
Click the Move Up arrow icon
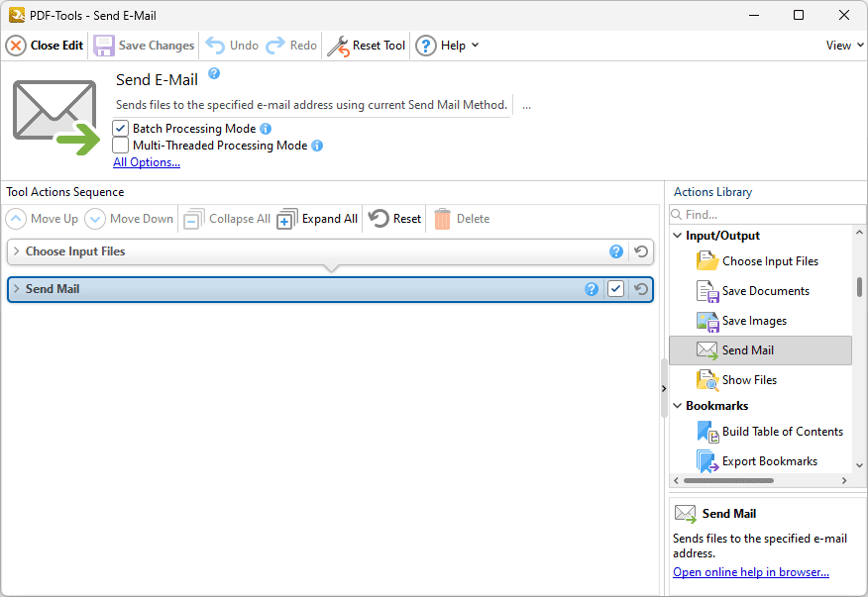[x=16, y=219]
